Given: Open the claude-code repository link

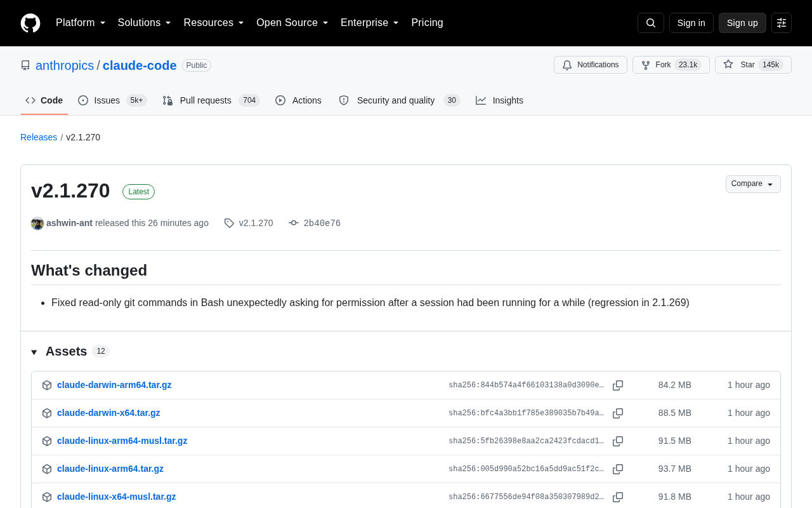Looking at the screenshot, I should (140, 65).
